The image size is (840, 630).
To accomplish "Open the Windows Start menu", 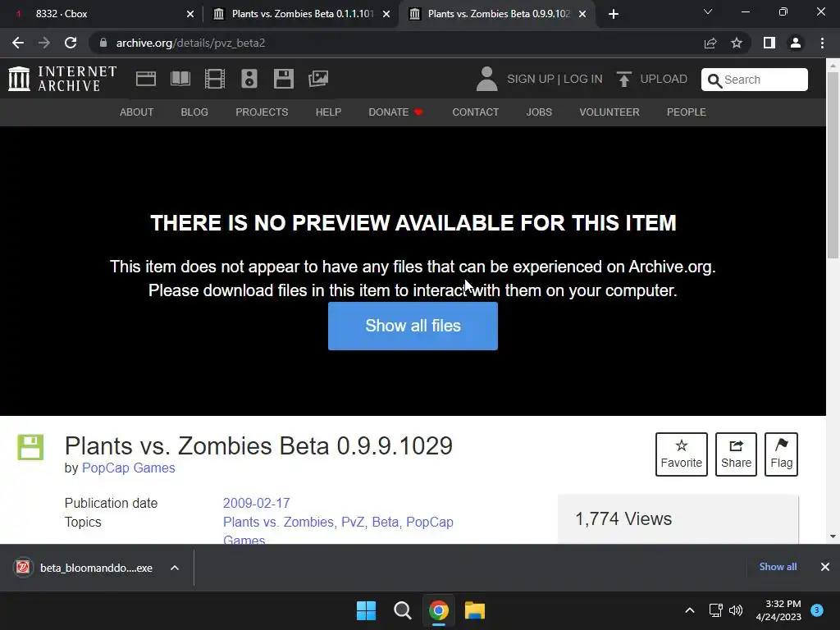I will (366, 610).
